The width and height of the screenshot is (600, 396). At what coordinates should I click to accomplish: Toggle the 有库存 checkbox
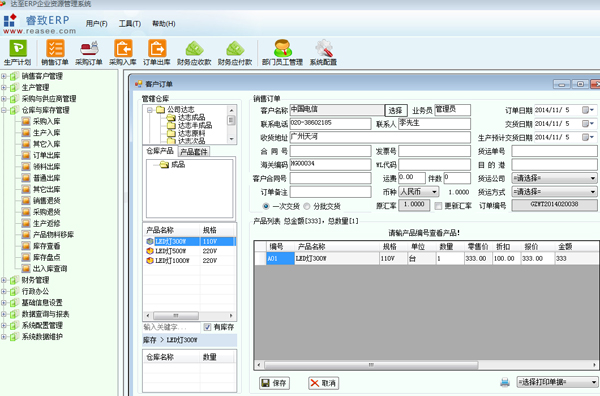coord(207,327)
